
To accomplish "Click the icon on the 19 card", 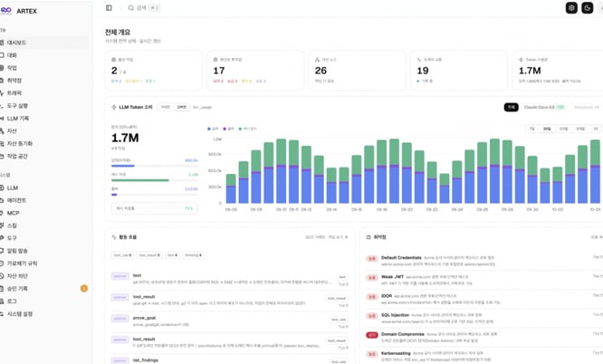I will click(419, 60).
